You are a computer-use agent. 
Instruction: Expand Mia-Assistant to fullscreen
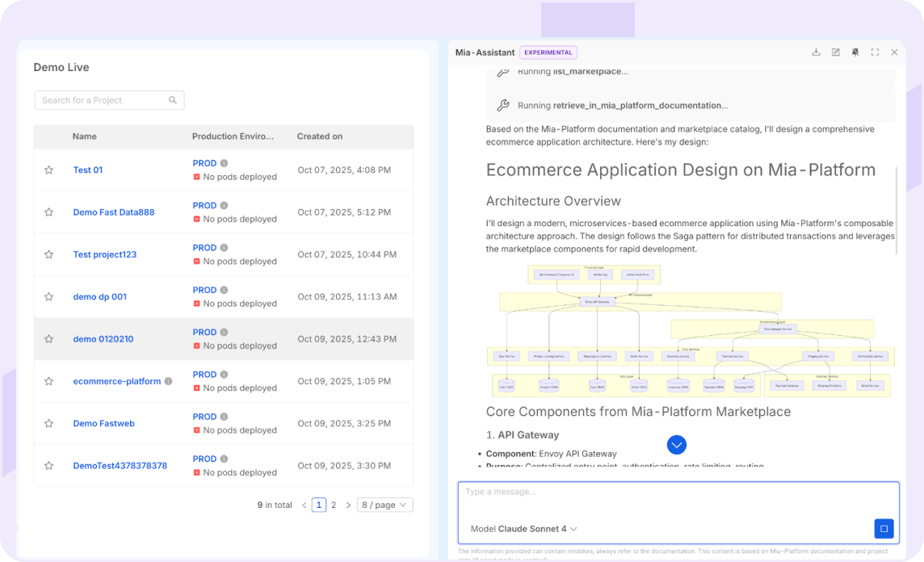pyautogui.click(x=875, y=52)
